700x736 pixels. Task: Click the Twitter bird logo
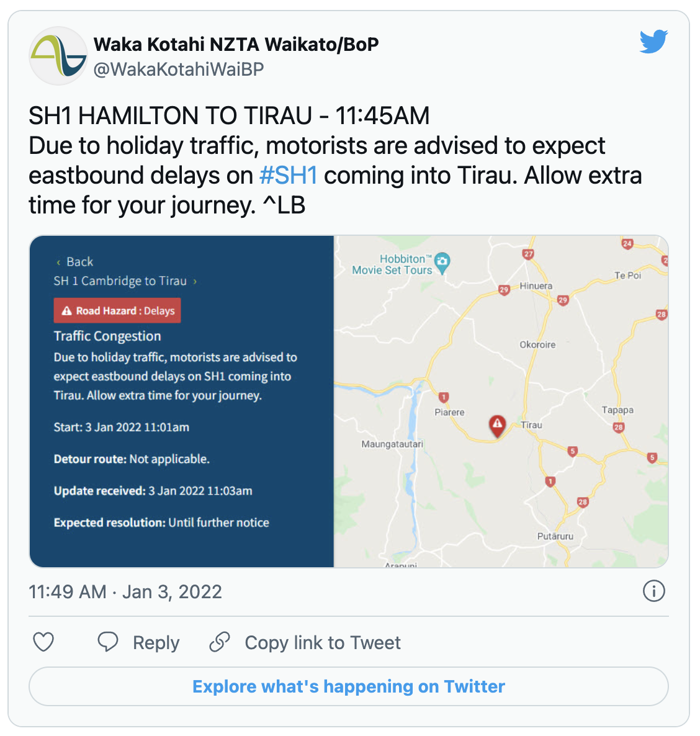[x=653, y=42]
